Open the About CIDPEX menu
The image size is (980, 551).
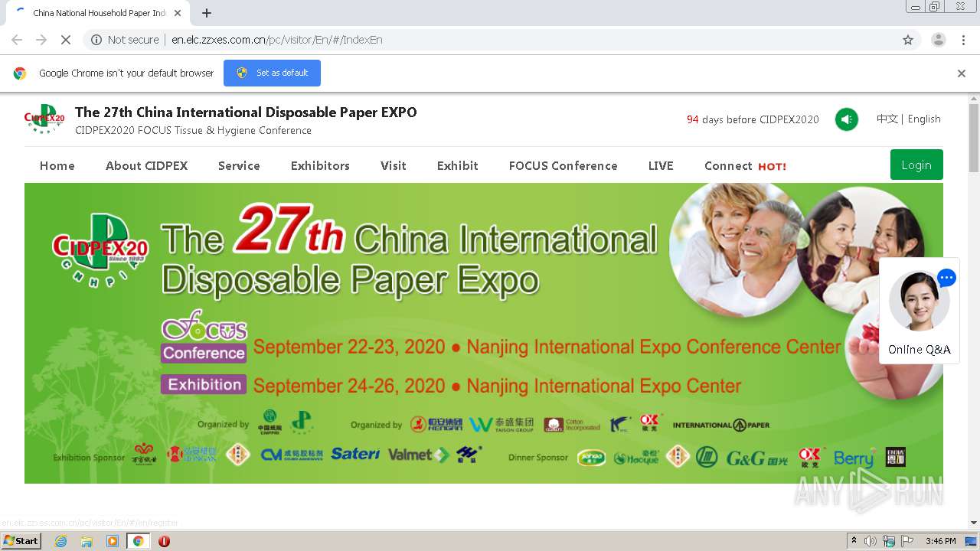point(146,165)
